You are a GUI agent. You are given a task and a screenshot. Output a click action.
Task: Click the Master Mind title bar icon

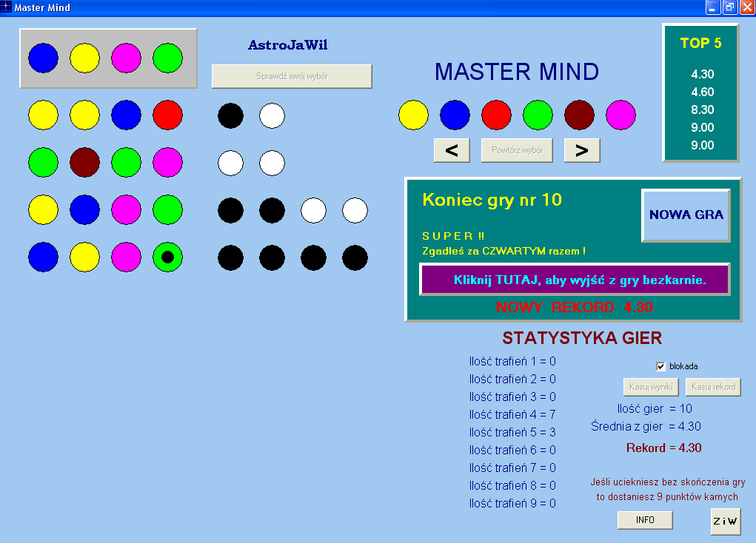(x=6, y=7)
